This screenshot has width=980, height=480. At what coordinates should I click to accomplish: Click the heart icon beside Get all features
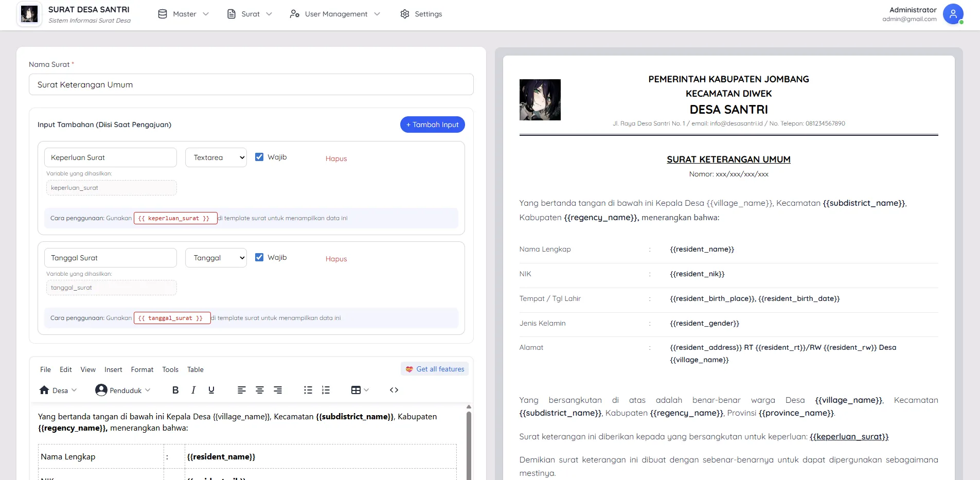tap(409, 369)
